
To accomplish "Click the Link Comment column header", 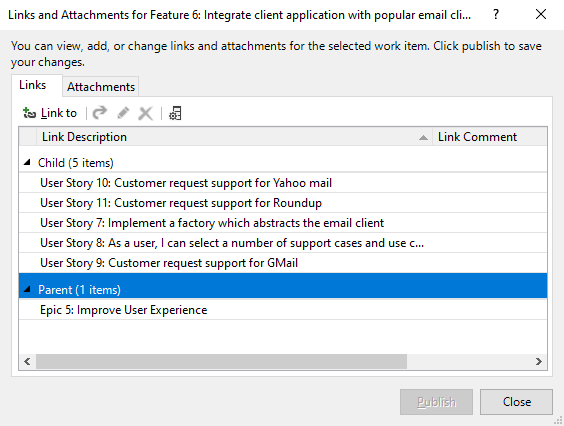I will tap(490, 137).
